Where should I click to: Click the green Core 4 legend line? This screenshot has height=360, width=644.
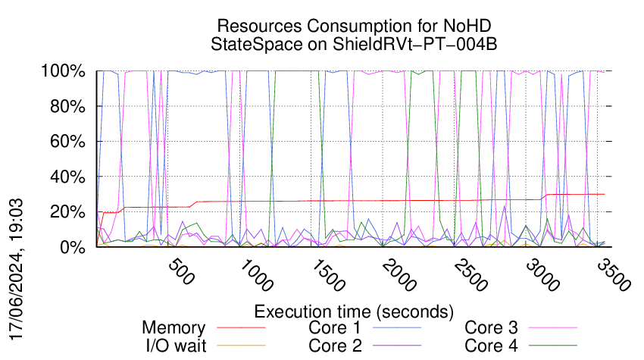(554, 346)
